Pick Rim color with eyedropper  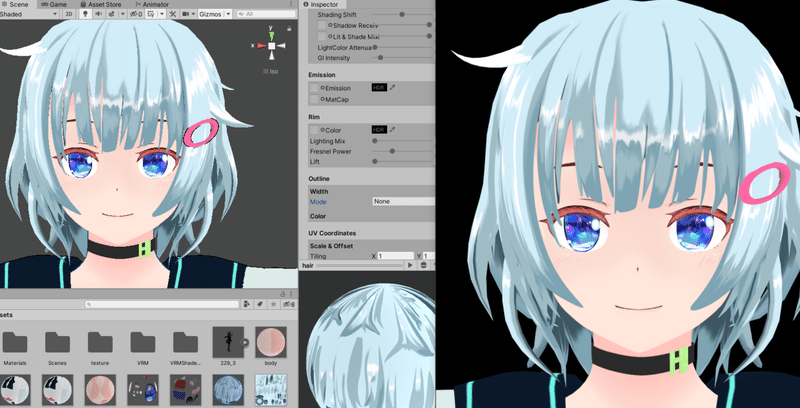[392, 130]
